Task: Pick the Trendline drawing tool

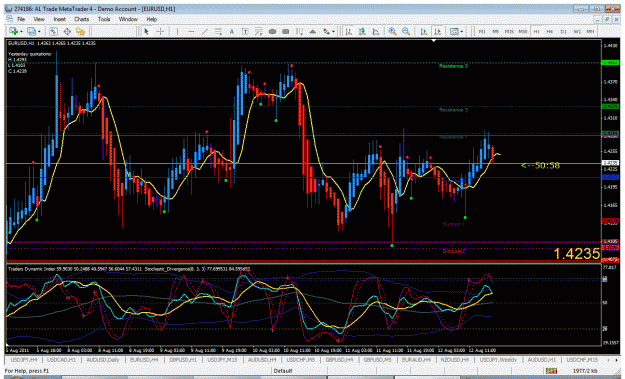Action: (x=204, y=31)
